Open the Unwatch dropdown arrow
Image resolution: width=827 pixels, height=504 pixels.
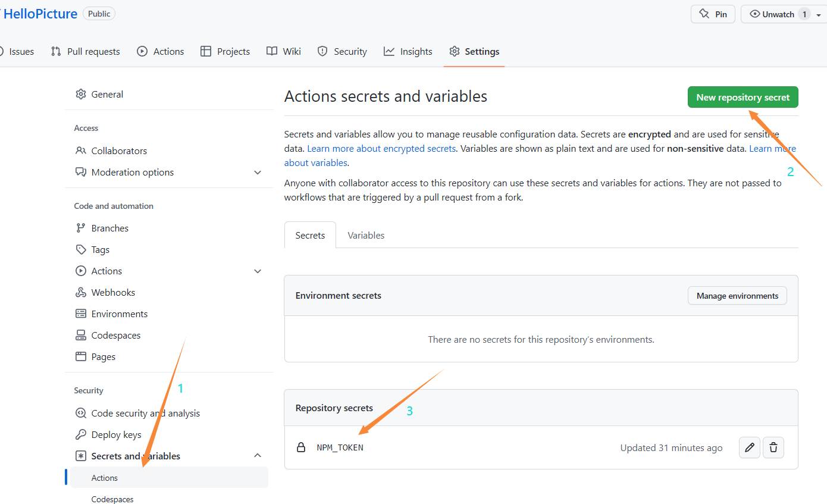pyautogui.click(x=819, y=15)
